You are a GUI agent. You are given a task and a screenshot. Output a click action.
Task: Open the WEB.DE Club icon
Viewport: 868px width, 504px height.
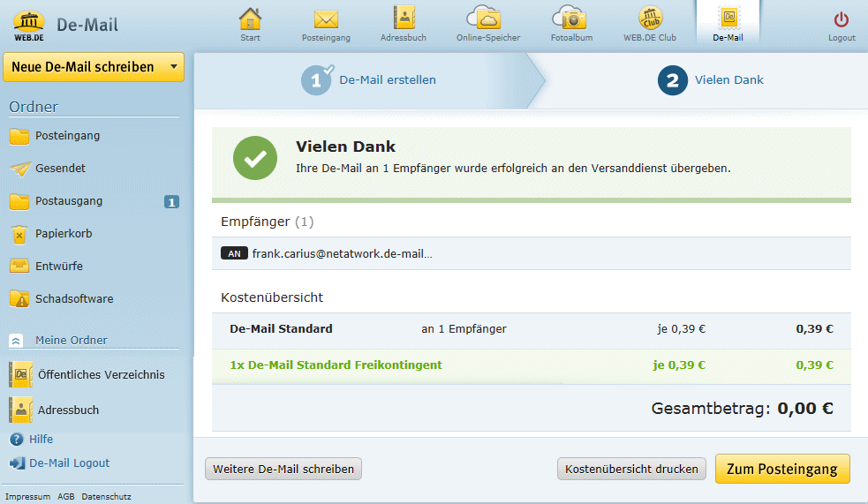point(650,18)
